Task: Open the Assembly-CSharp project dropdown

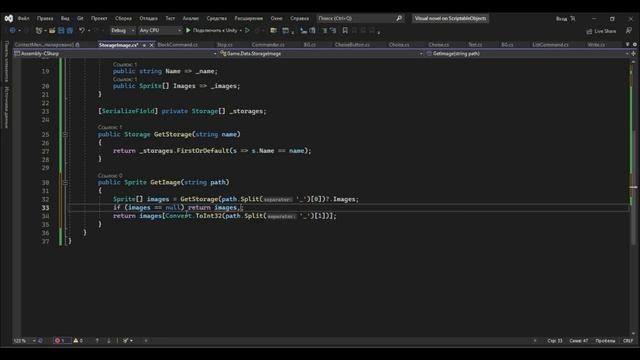Action: pos(116,53)
